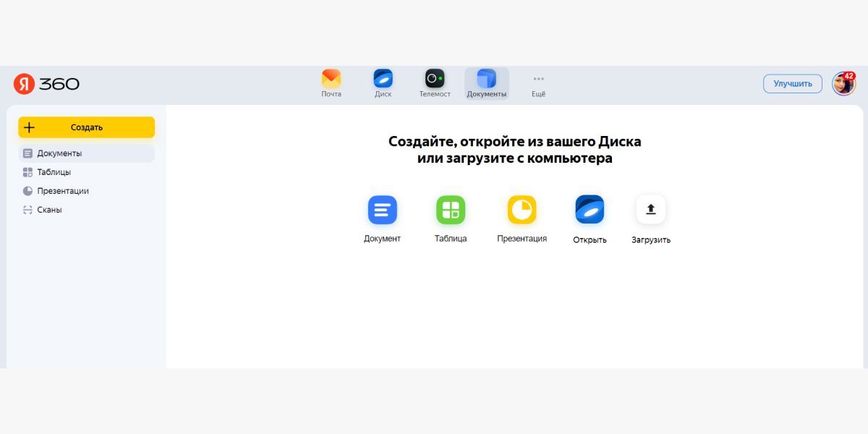Click the yellow Создать button
This screenshot has width=868, height=434.
86,127
